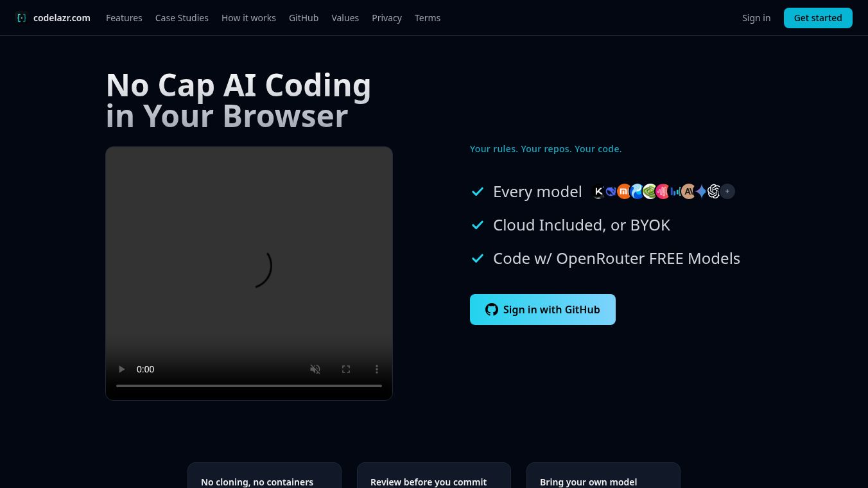
Task: Click the GitHub octocat icon in button
Action: point(492,309)
